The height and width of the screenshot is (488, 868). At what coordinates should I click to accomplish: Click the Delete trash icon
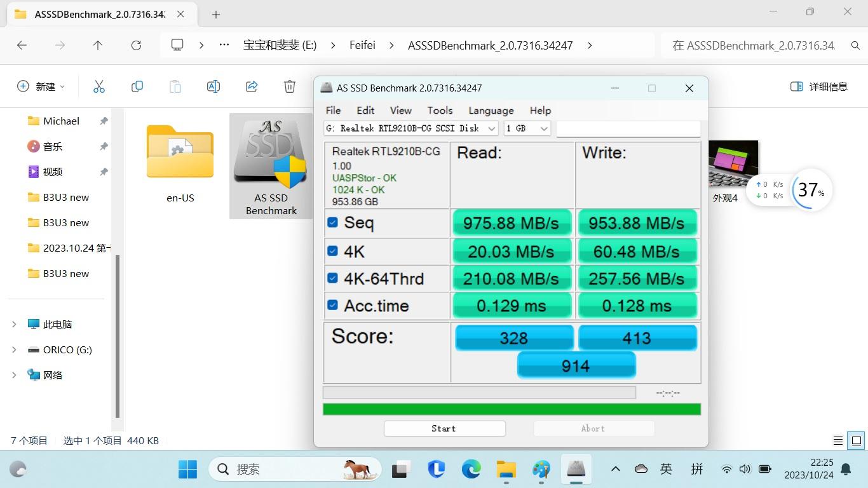pyautogui.click(x=290, y=86)
